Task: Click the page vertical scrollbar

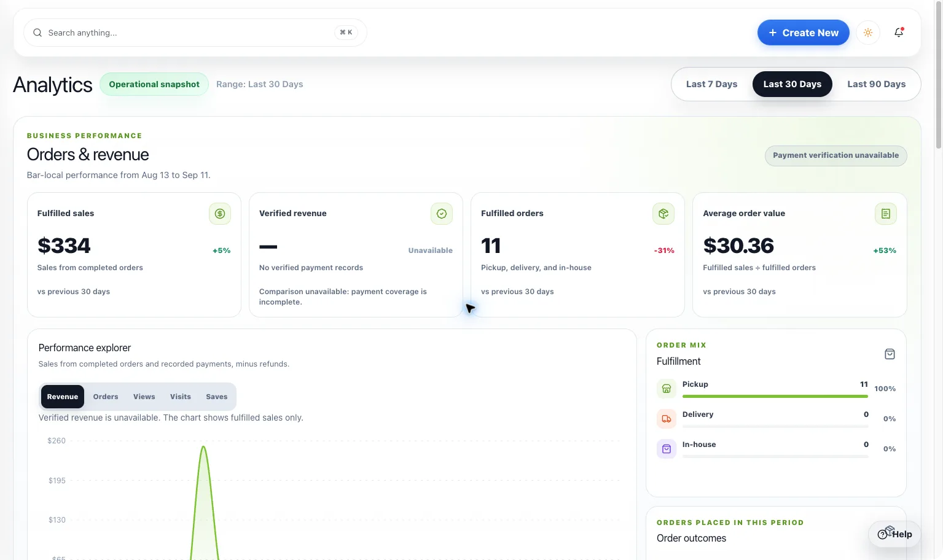Action: pyautogui.click(x=938, y=75)
